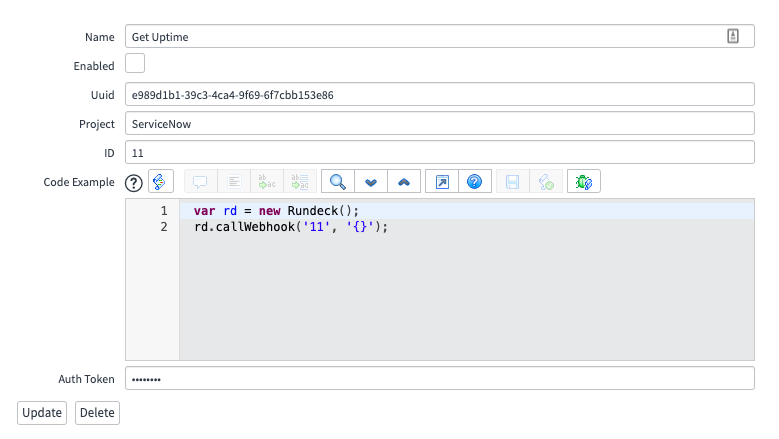779x439 pixels.
Task: Open editor help blue question icon
Action: click(x=475, y=181)
